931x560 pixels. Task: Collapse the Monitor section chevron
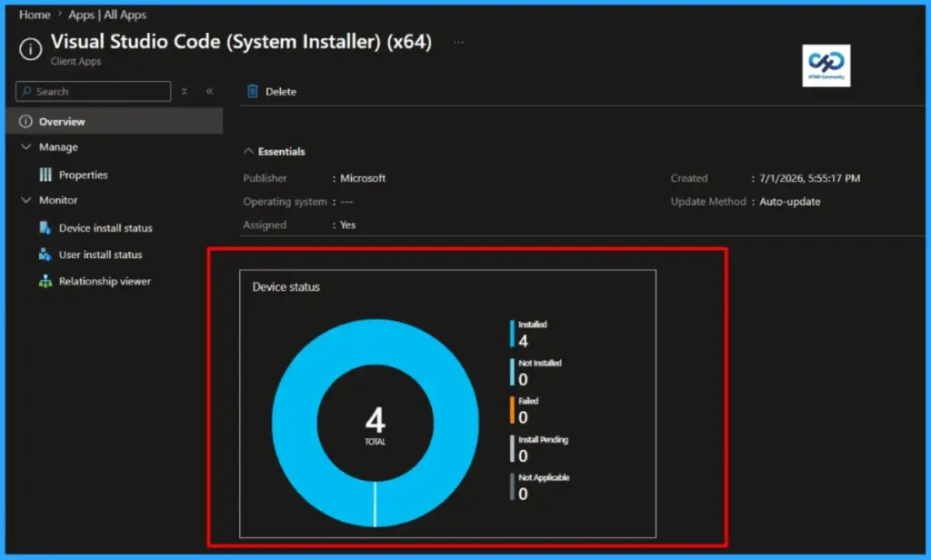(26, 200)
